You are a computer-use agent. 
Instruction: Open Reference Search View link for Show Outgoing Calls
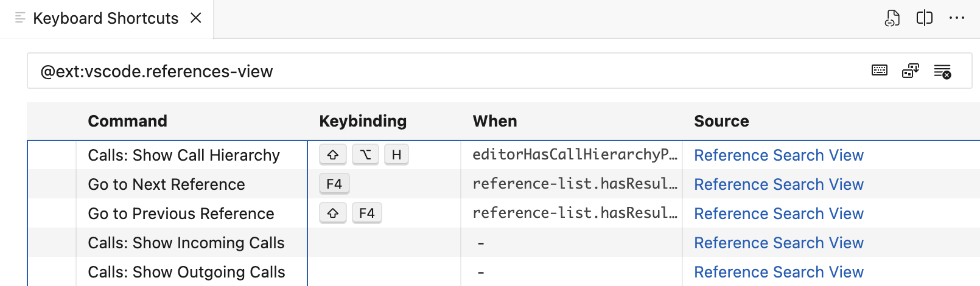pyautogui.click(x=779, y=272)
